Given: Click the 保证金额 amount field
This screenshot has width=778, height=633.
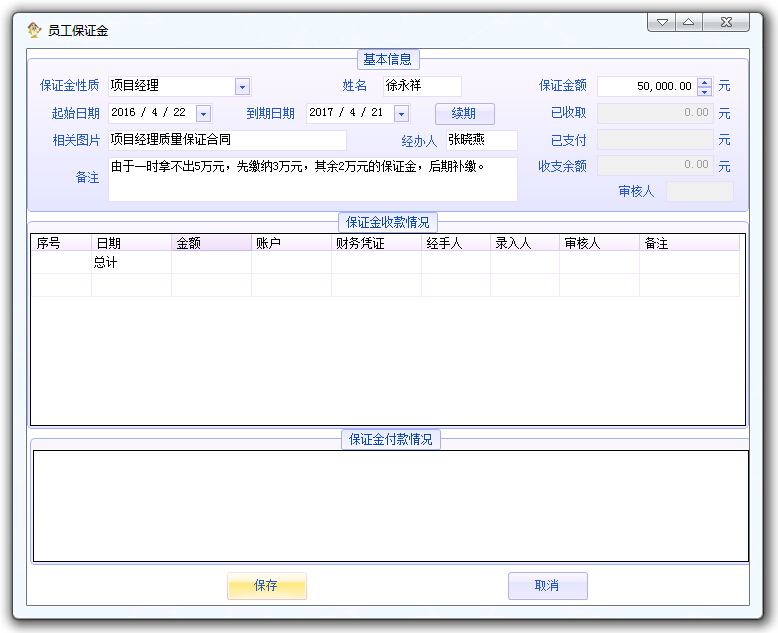Looking at the screenshot, I should (646, 87).
